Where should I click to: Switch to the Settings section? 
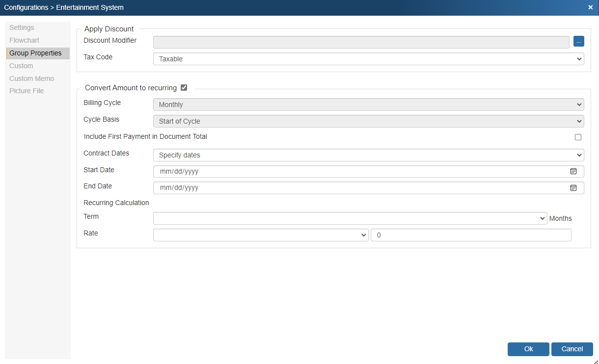pyautogui.click(x=22, y=27)
